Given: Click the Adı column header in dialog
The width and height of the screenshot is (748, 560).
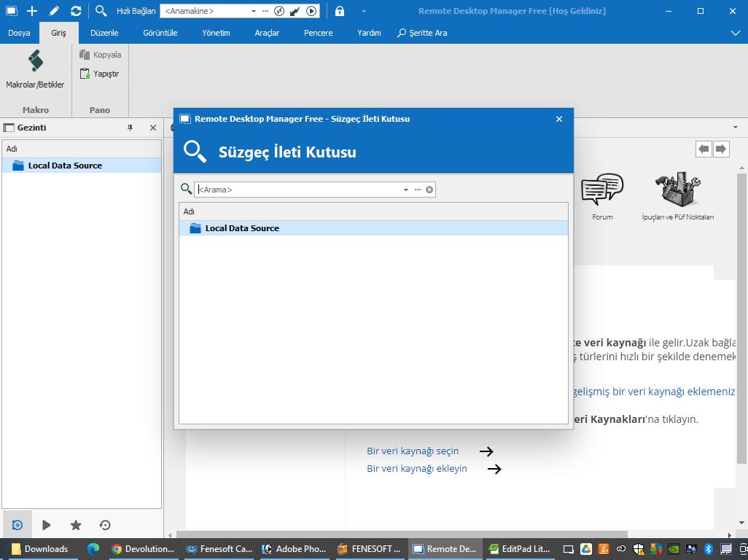Looking at the screenshot, I should (x=373, y=211).
